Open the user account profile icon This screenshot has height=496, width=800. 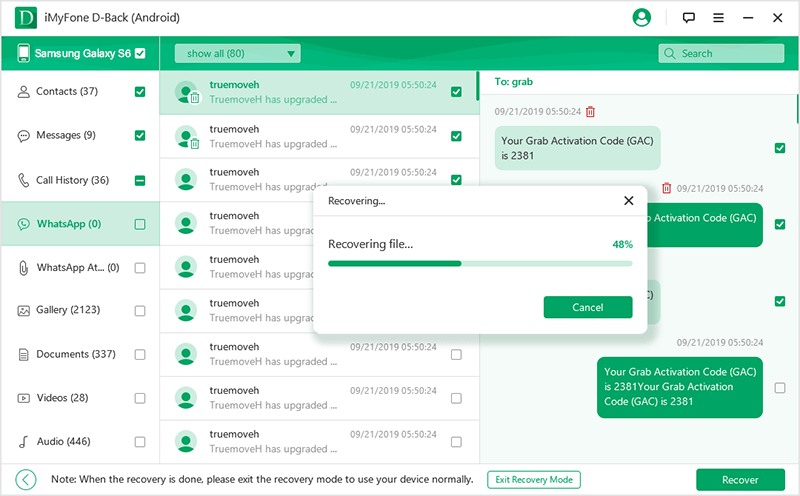click(x=641, y=18)
